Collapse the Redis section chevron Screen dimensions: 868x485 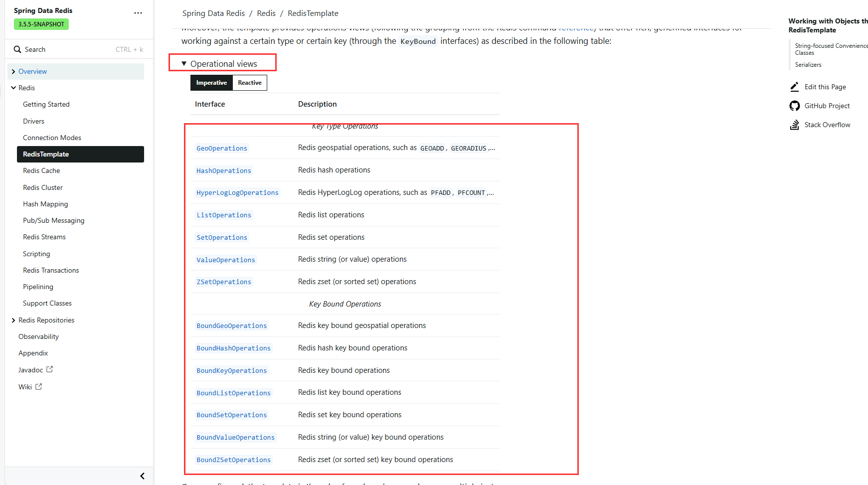click(x=13, y=88)
